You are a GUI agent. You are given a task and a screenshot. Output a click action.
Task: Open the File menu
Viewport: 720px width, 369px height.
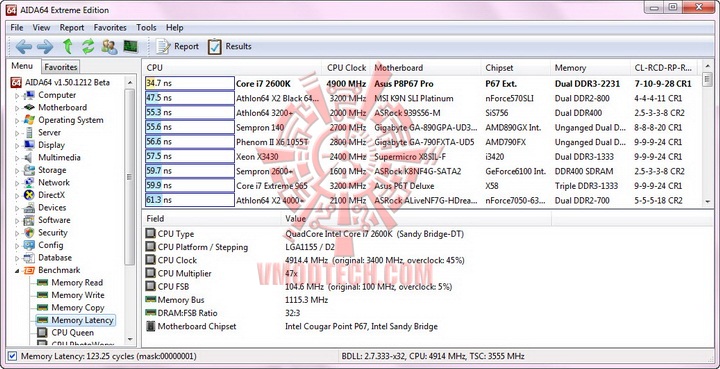(17, 28)
